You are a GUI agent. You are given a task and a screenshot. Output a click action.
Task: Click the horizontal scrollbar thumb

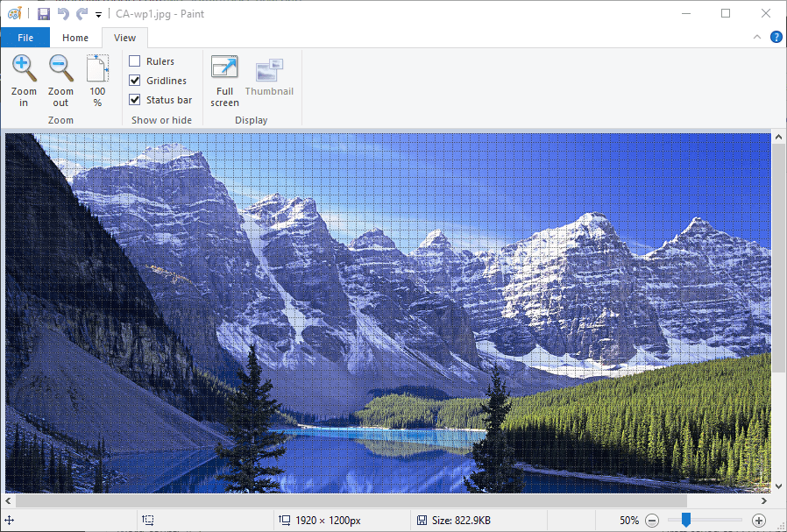tap(351, 500)
